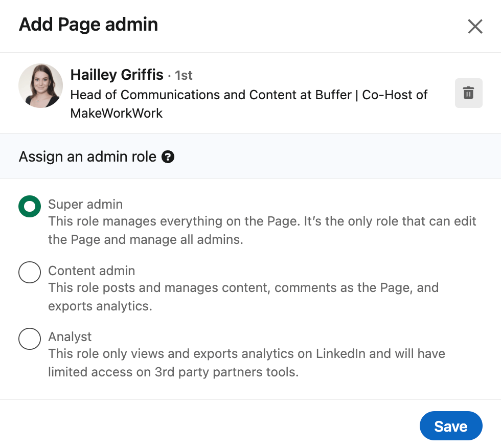The image size is (501, 448).
Task: Click the Add Page admin title
Action: point(88,25)
